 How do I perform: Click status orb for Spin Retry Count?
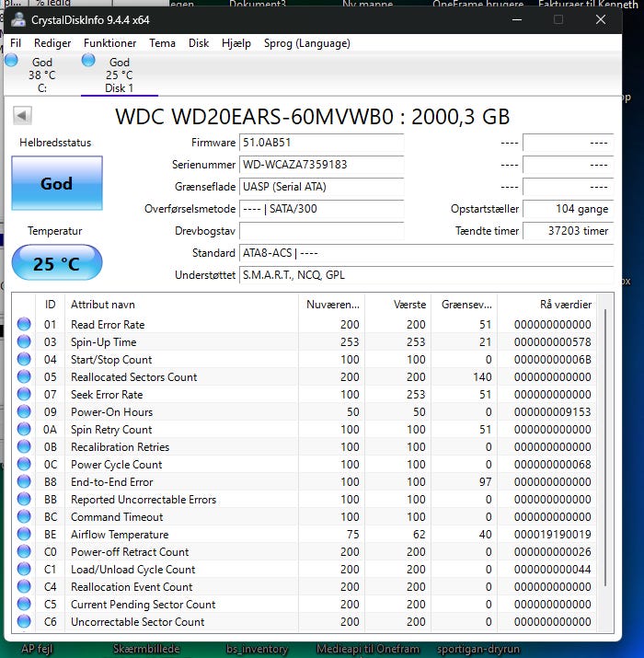click(24, 429)
